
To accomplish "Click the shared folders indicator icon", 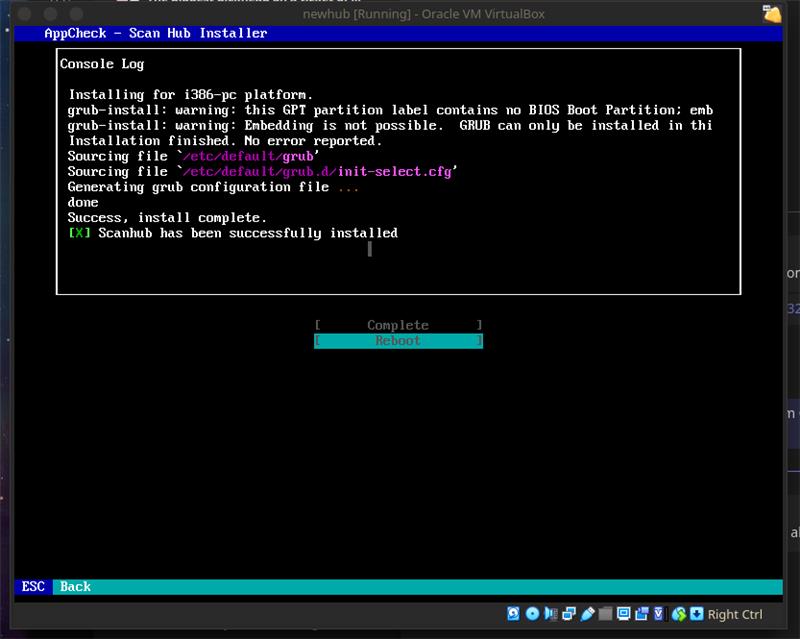I will click(605, 613).
